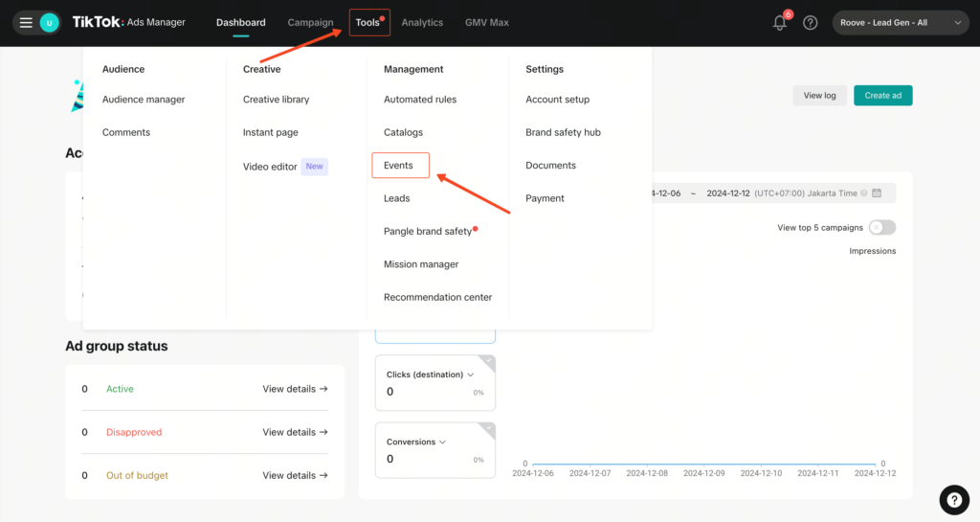Image resolution: width=980 pixels, height=522 pixels.
Task: Open the notifications bell
Action: click(779, 22)
